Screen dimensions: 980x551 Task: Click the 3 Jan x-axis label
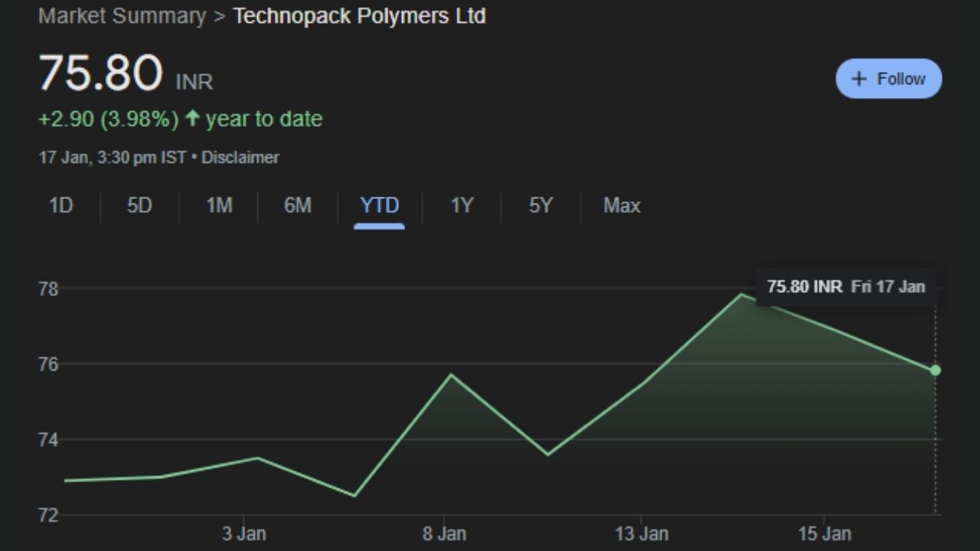point(243,534)
